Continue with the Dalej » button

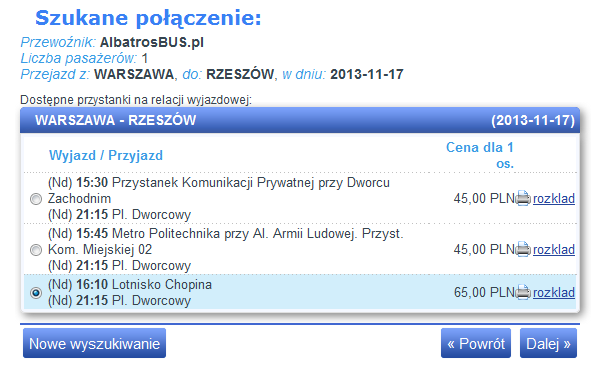tap(548, 343)
